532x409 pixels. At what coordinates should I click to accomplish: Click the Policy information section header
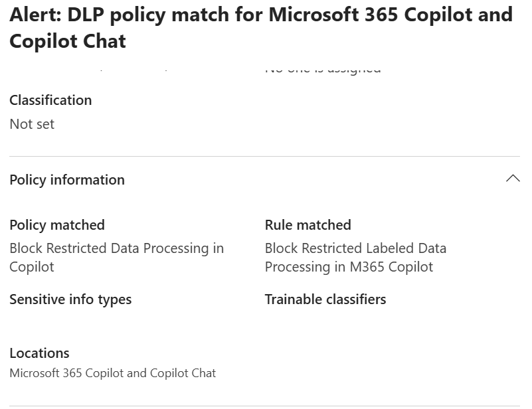67,180
